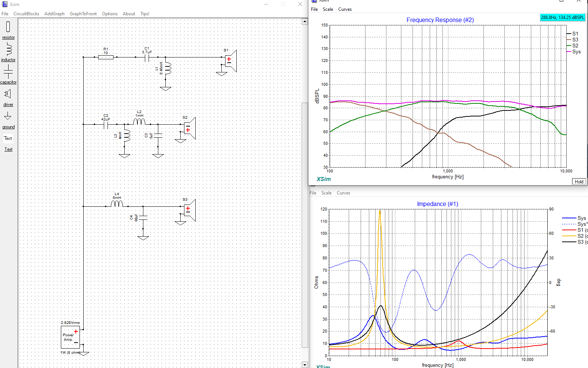Select driver S1 speaker symbol
Image resolution: width=588 pixels, height=368 pixels.
pos(231,61)
